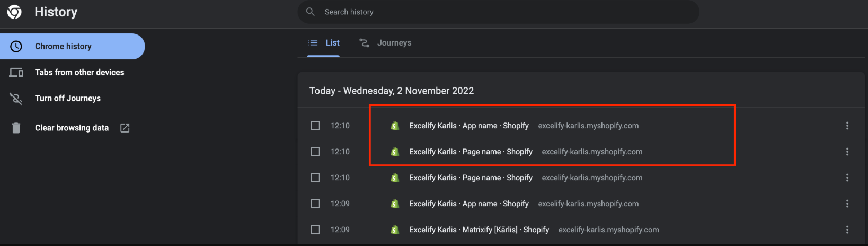Open more actions for second 12:10 Page name entry
This screenshot has height=246, width=868.
[847, 152]
